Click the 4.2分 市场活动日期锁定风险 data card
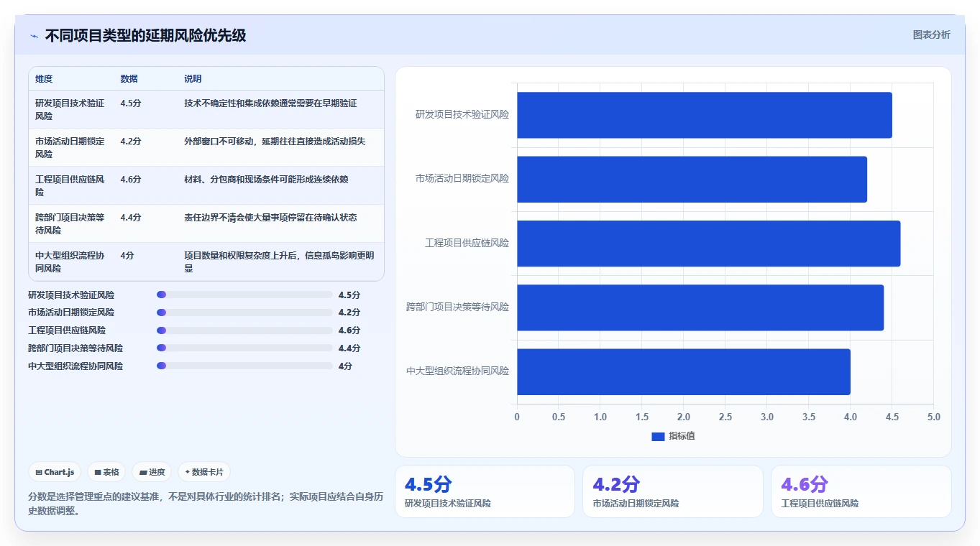The width and height of the screenshot is (980, 546). [673, 491]
